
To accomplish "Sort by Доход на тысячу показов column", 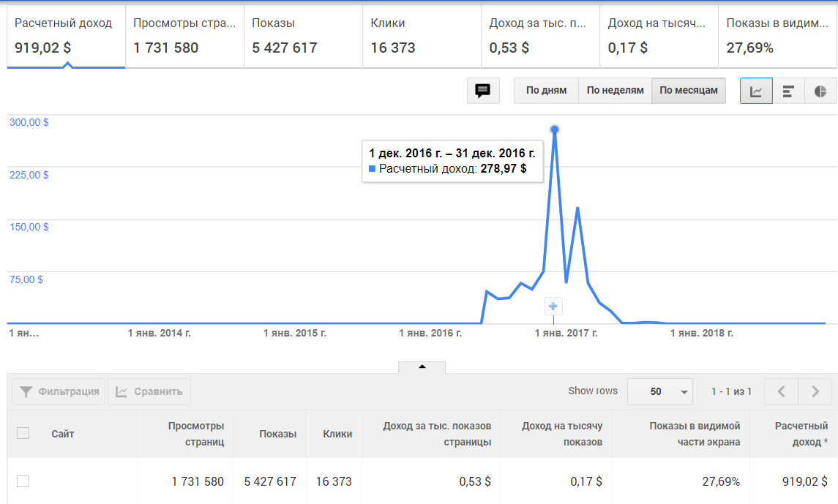I will coord(562,434).
